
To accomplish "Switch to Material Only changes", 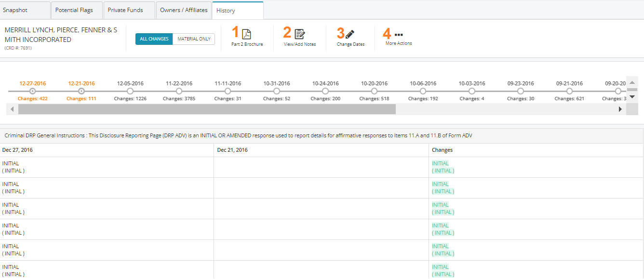I will [x=194, y=39].
